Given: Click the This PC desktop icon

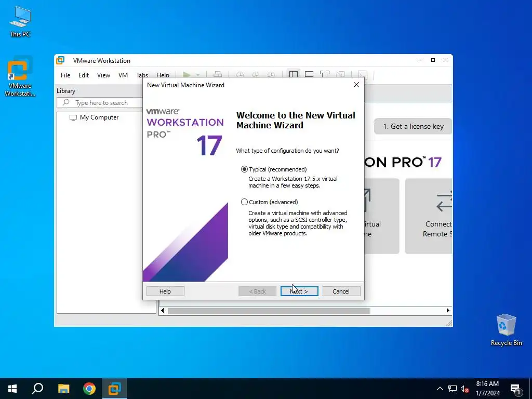Looking at the screenshot, I should pyautogui.click(x=20, y=22).
